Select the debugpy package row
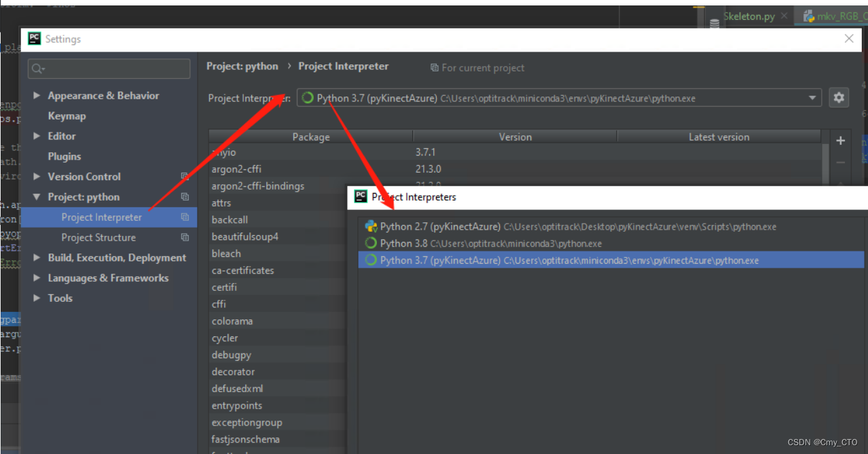 [x=278, y=355]
